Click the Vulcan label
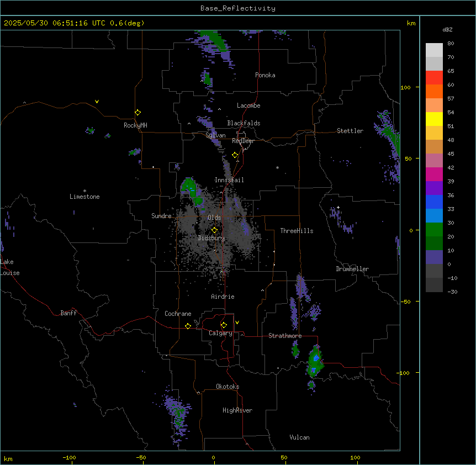 pos(299,437)
